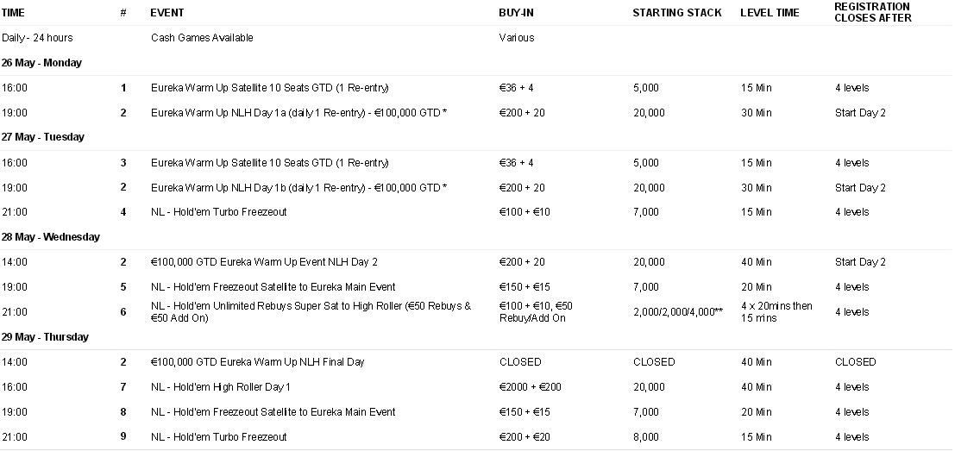Click Tuesday's NL Hold'em Turbo Freezeout event
Screen dimensions: 980x451
tap(219, 212)
